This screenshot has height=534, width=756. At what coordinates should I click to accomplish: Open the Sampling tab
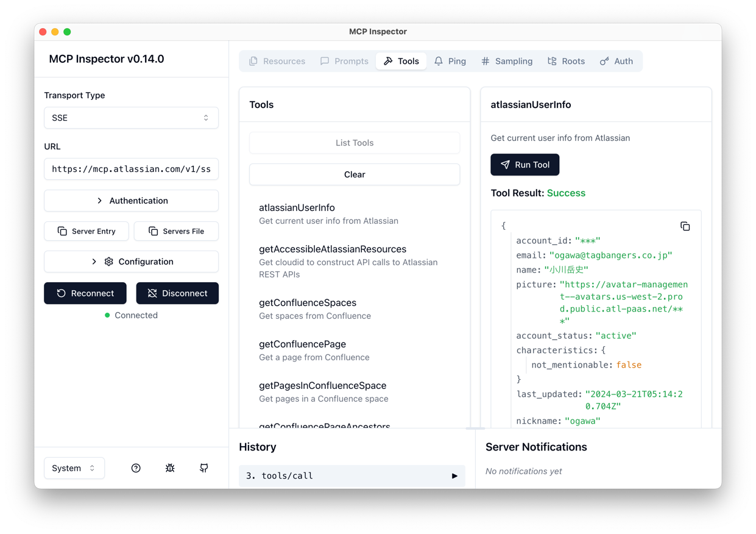pos(507,61)
